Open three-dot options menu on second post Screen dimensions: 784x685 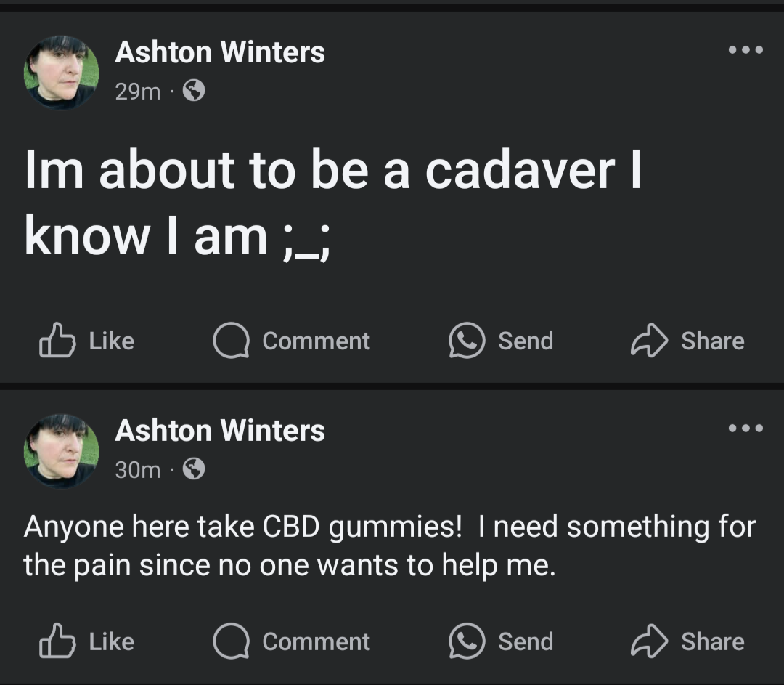click(x=746, y=428)
